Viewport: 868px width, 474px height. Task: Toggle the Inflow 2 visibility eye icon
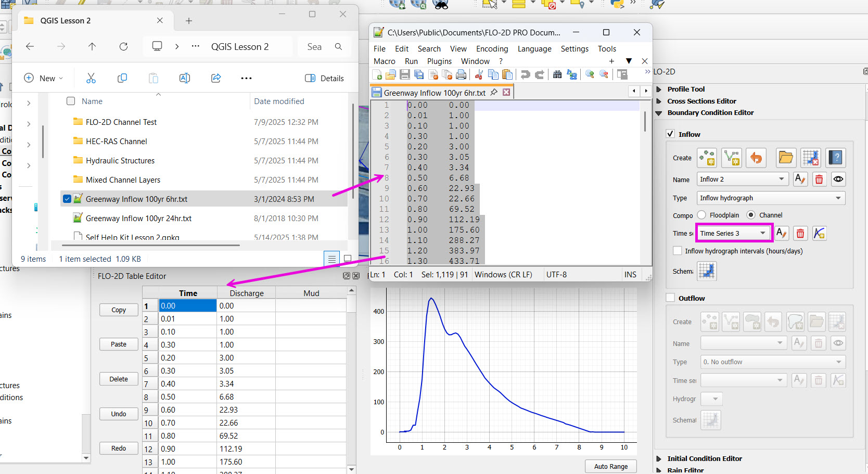tap(838, 180)
